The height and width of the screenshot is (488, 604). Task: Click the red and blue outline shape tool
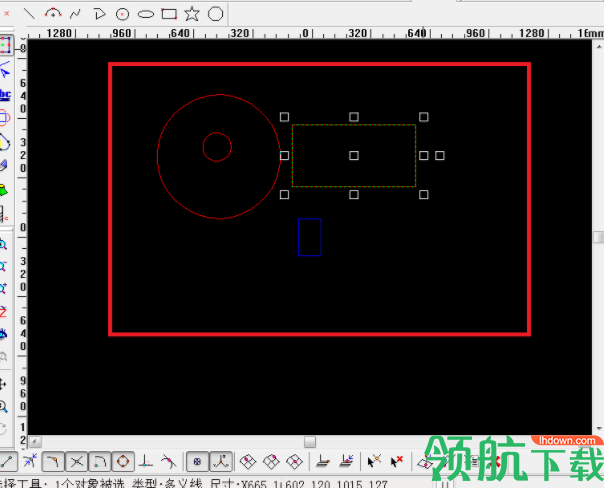pyautogui.click(x=4, y=117)
